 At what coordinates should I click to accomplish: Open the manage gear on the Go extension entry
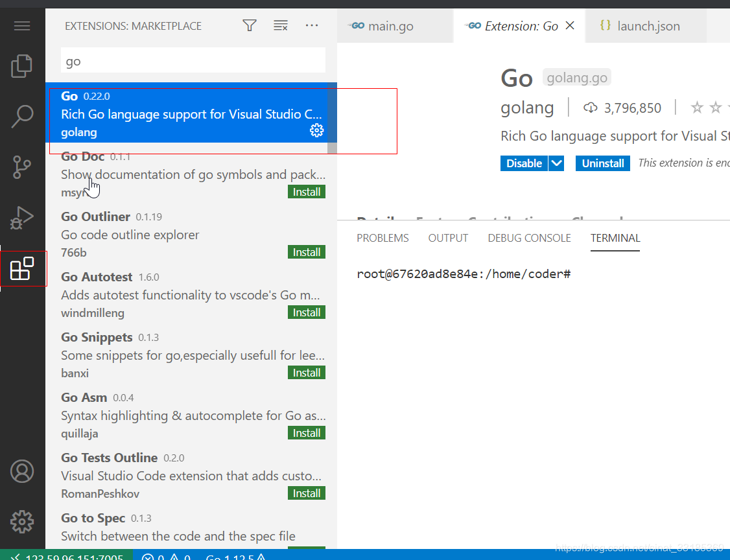coord(316,130)
